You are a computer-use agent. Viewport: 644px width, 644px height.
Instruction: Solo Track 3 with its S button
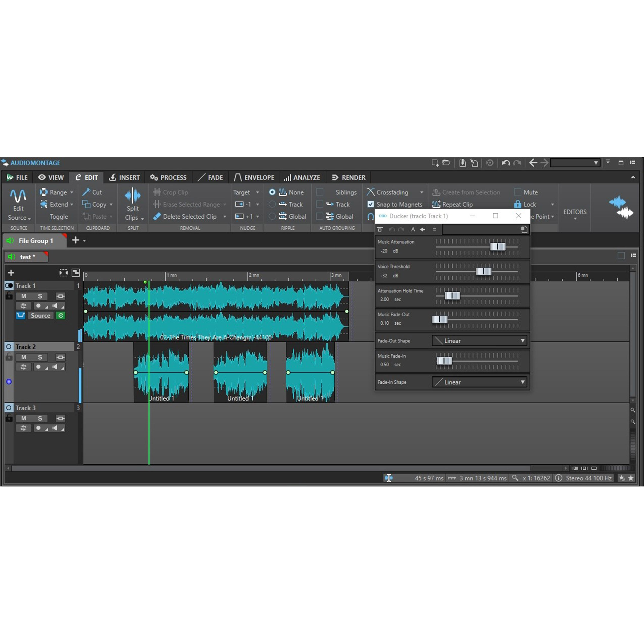pyautogui.click(x=40, y=418)
